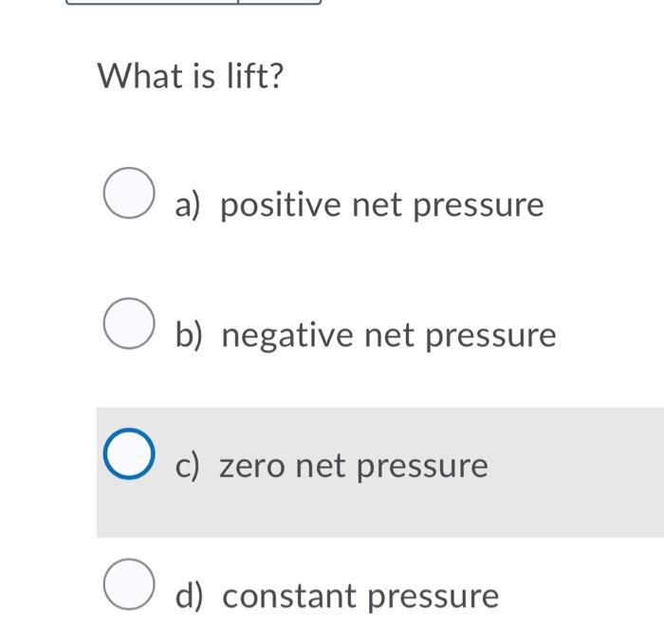Click the 'c)' option letter label
The width and height of the screenshot is (664, 644).
(x=187, y=467)
